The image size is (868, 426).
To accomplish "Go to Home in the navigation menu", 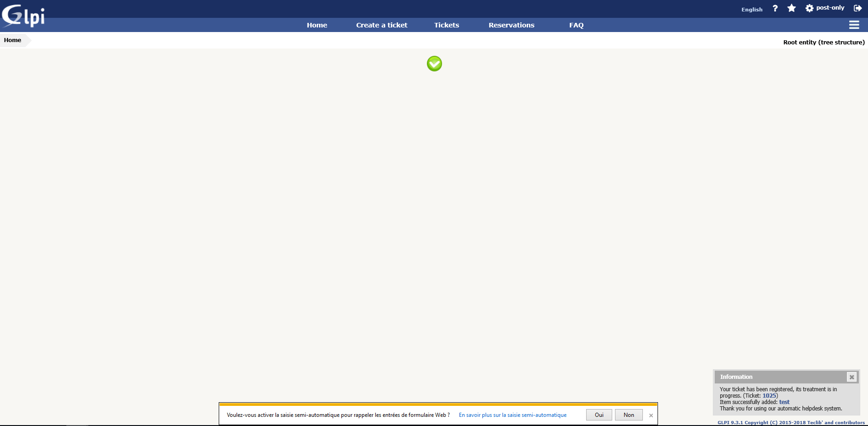I will click(317, 25).
